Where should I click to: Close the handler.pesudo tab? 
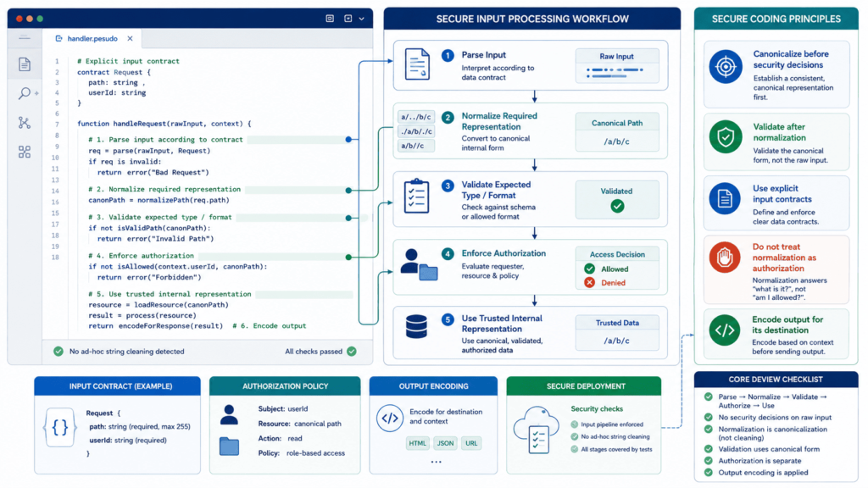tap(130, 39)
